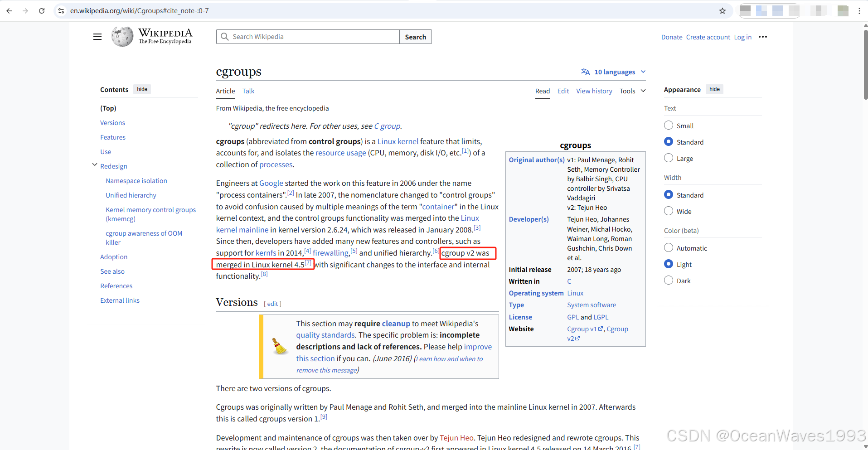Screen dimensions: 868x450
Task: Click citation reference [8]
Action: click(x=264, y=274)
